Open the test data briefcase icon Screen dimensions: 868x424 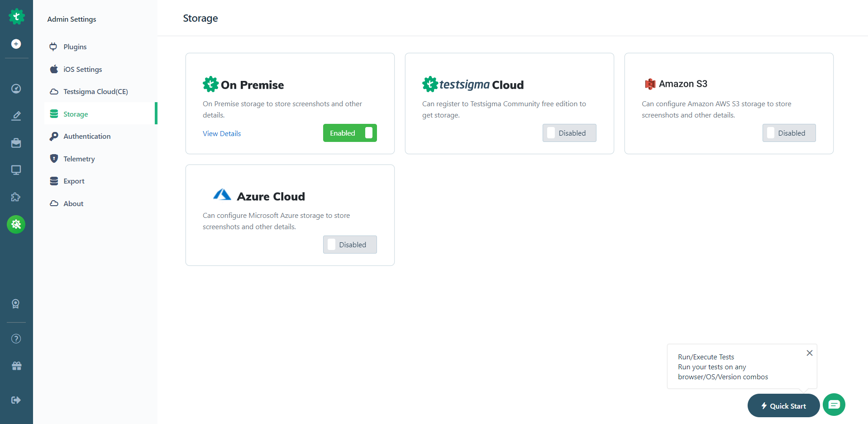click(x=16, y=143)
